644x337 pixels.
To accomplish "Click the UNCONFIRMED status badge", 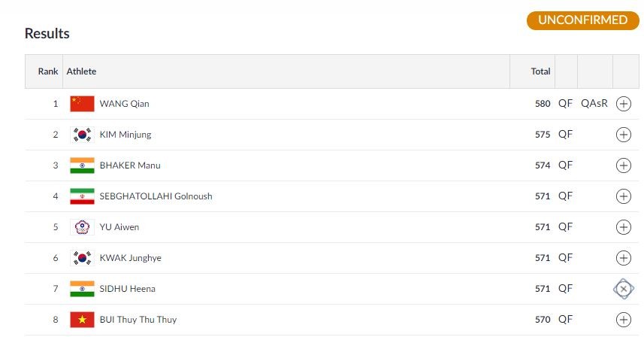I will 583,20.
